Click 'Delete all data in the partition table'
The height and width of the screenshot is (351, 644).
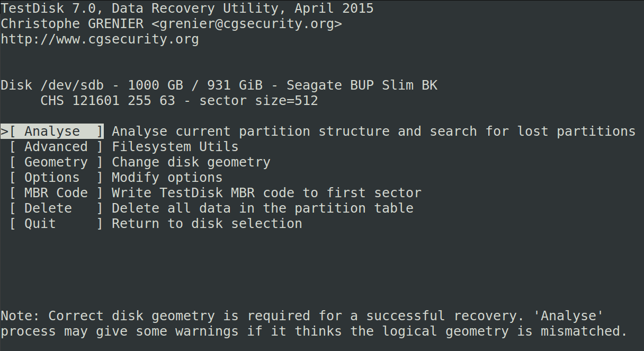click(262, 208)
